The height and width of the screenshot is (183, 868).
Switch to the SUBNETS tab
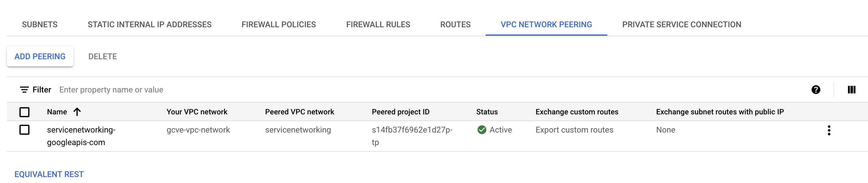click(39, 24)
